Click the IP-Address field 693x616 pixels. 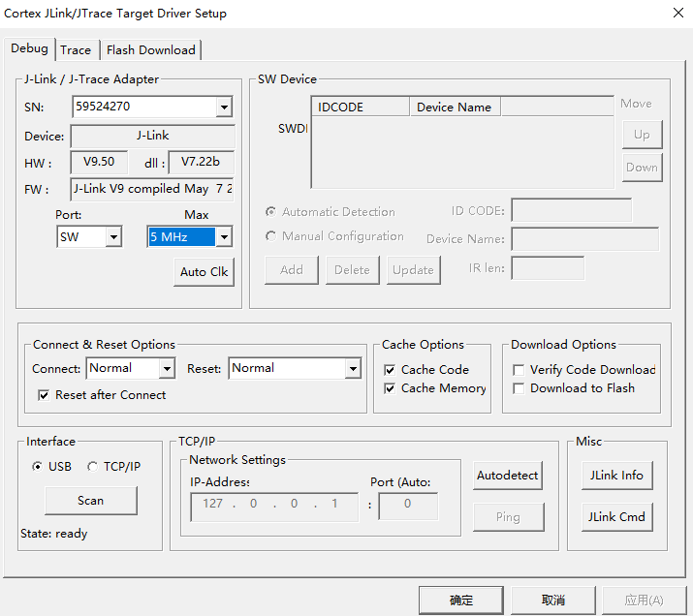click(274, 508)
